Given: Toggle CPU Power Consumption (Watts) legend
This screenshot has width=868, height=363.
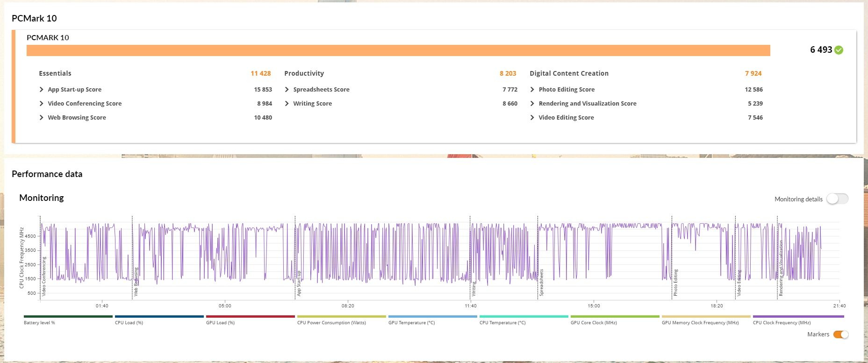Looking at the screenshot, I should 341,320.
